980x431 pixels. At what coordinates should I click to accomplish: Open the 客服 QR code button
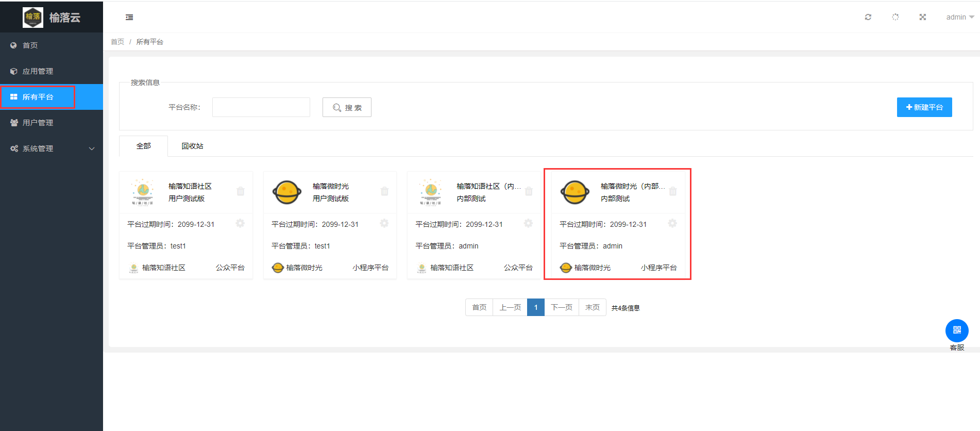click(957, 330)
